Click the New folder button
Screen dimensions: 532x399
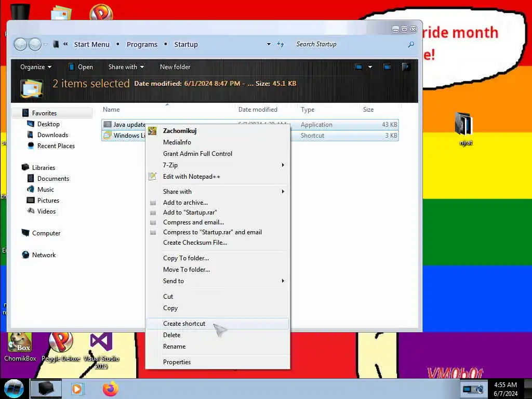coord(175,67)
